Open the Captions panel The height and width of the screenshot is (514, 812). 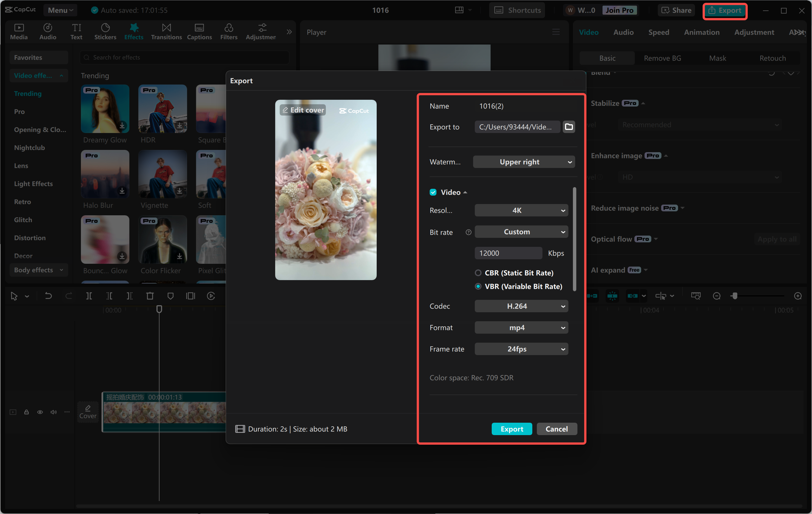(x=199, y=31)
